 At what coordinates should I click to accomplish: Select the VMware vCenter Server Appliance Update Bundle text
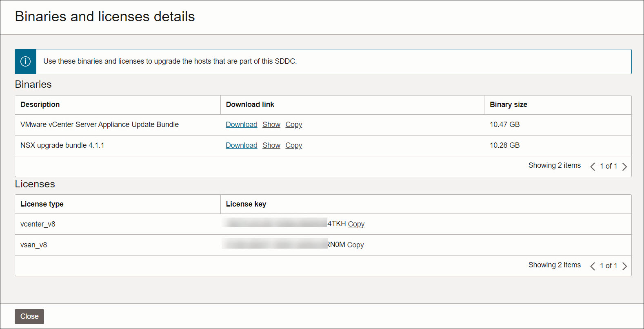(x=100, y=124)
